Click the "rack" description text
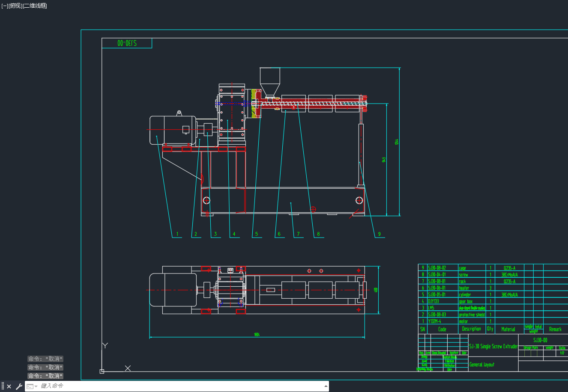Viewport: 568px width, 392px height. click(x=463, y=282)
